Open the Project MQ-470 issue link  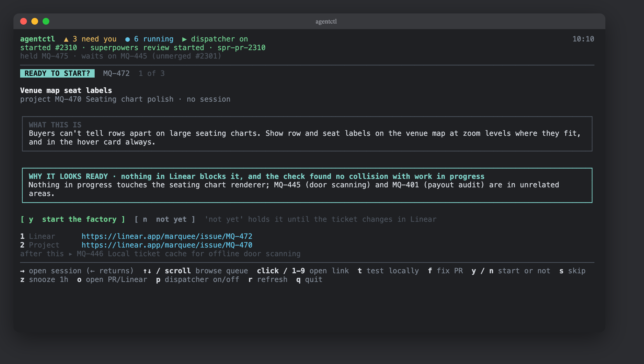(x=167, y=245)
